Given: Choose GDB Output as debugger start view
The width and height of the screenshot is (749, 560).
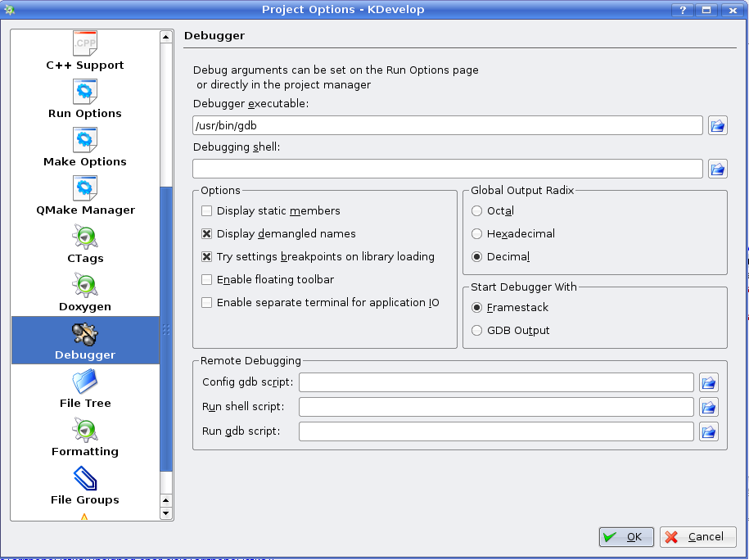Looking at the screenshot, I should tap(477, 330).
